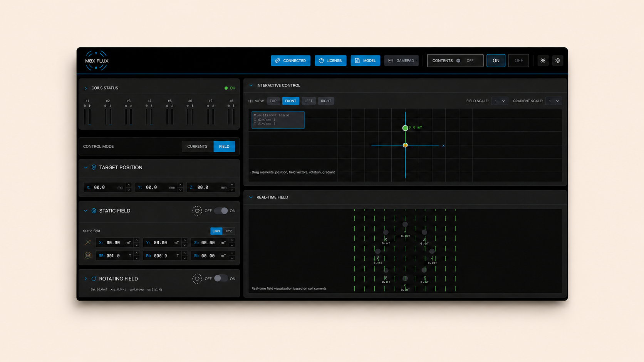This screenshot has width=644, height=362.
Task: Click the hexagon icon in Static Field
Action: [88, 255]
